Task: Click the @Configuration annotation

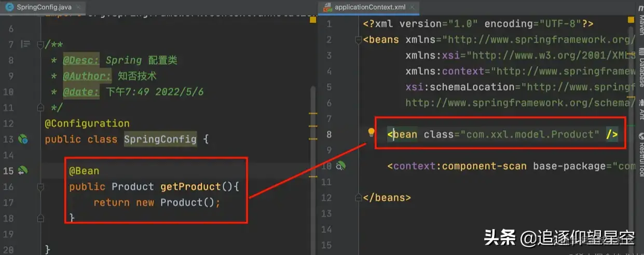Action: click(87, 124)
